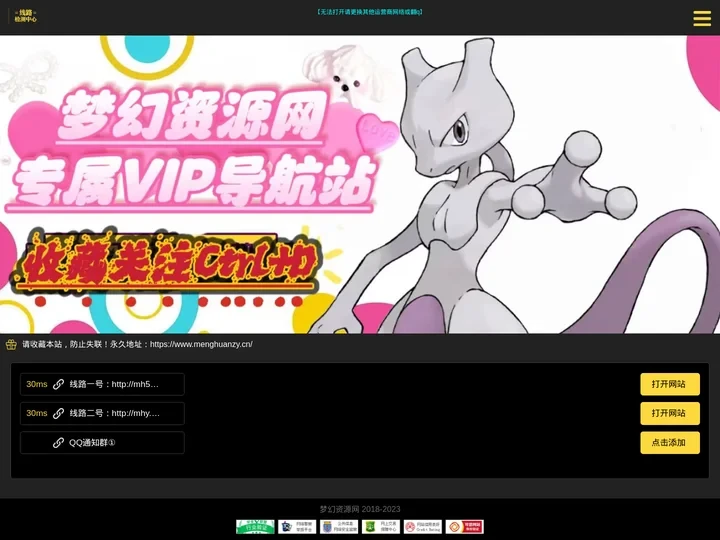Image resolution: width=720 pixels, height=540 pixels.
Task: Click the red 可信网站 badge in the footer
Action: pyautogui.click(x=464, y=527)
